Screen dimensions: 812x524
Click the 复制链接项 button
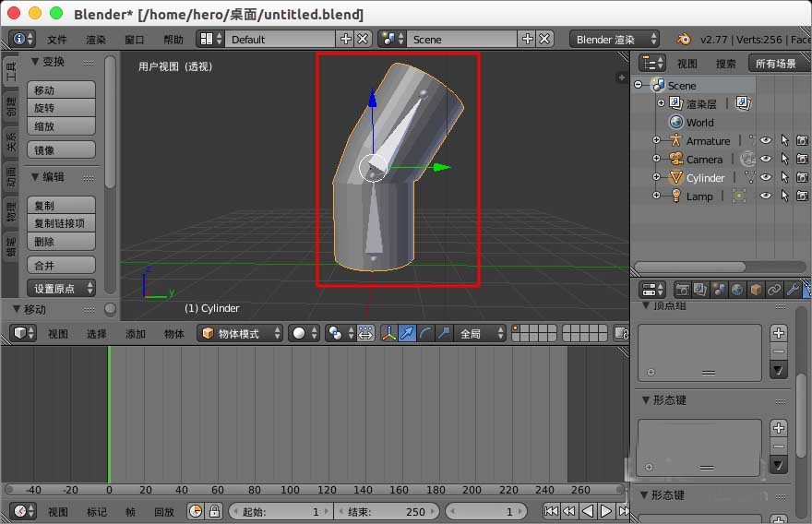[x=61, y=223]
